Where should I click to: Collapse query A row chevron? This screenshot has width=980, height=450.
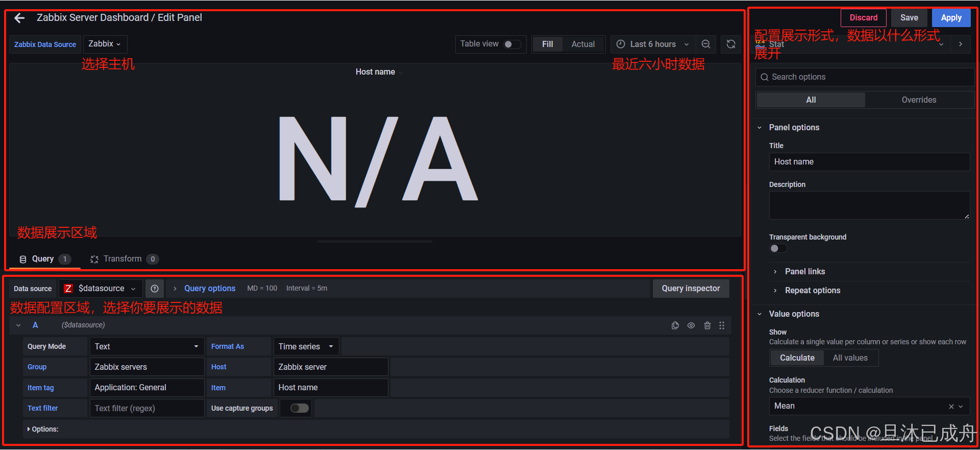[x=18, y=325]
